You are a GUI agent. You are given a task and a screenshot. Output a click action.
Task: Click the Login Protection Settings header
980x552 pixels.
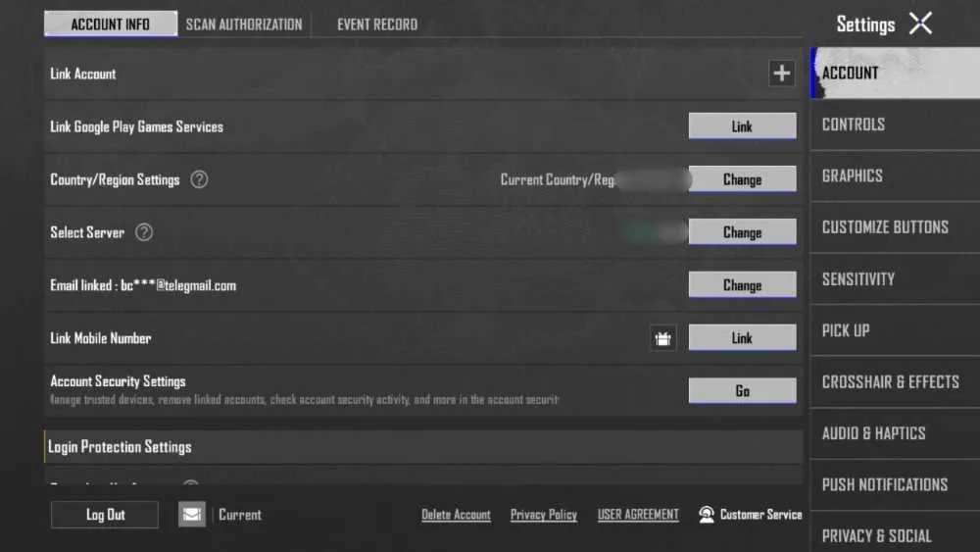423,447
